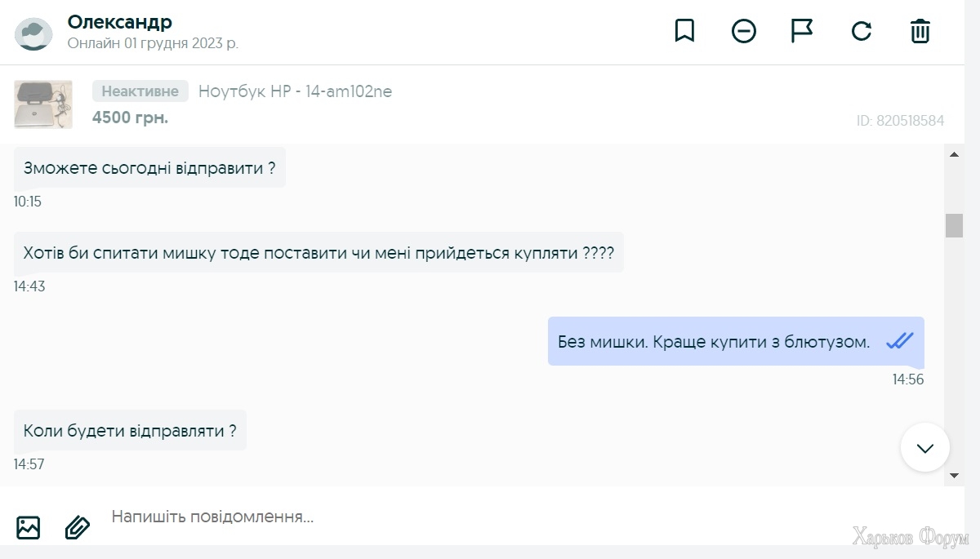Click the read-receipt double check mark
The image size is (980, 559).
click(900, 341)
